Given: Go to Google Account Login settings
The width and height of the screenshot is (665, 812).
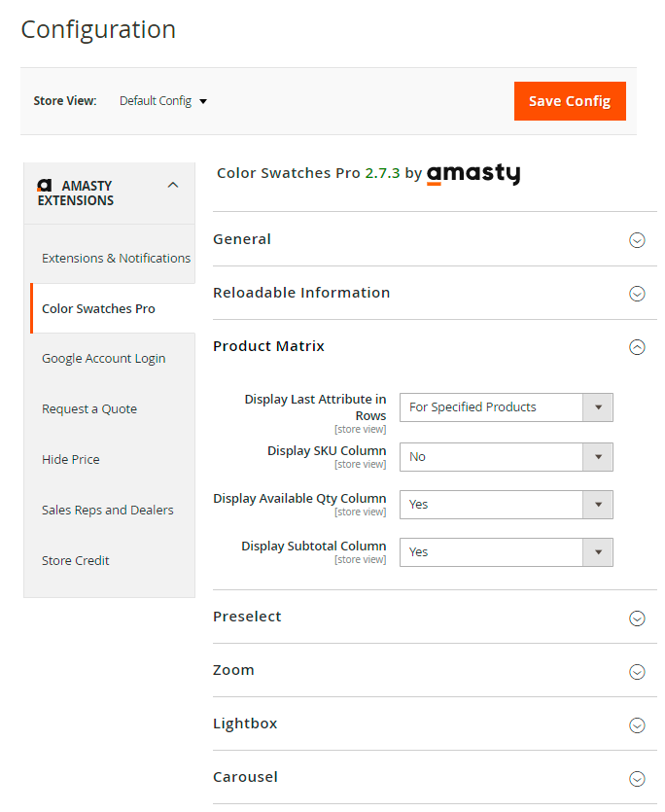Looking at the screenshot, I should (103, 359).
